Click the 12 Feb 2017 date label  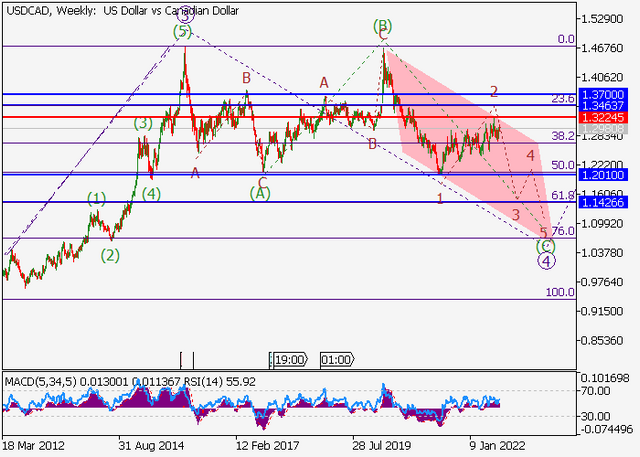point(268,446)
